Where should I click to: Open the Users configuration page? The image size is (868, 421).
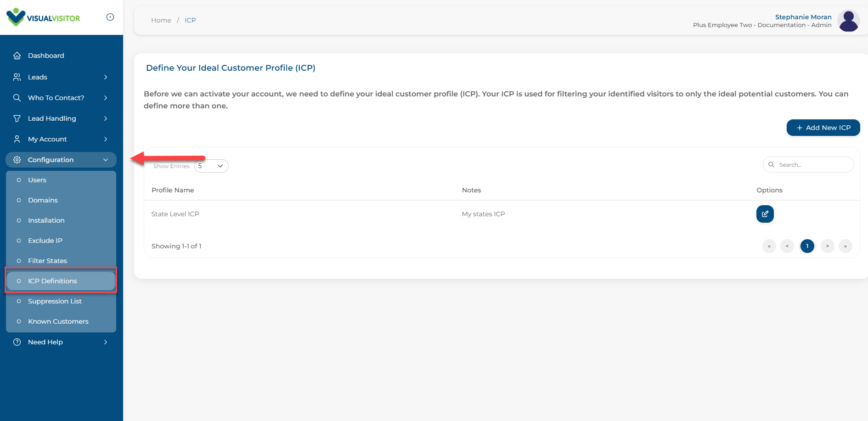(x=61, y=180)
